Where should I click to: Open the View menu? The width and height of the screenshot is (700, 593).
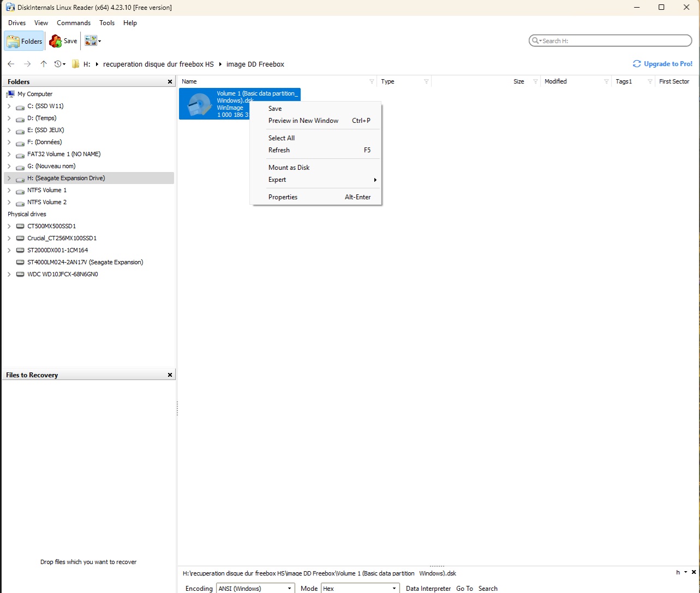pos(41,23)
